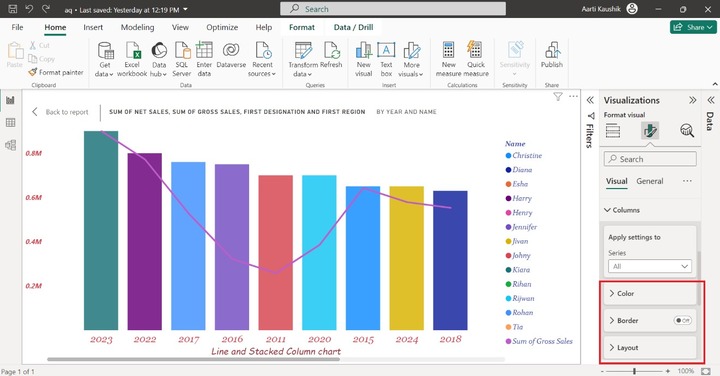Screen dimensions: 720x376
Task: Switch to Report view in left sidebar
Action: pyautogui.click(x=10, y=100)
